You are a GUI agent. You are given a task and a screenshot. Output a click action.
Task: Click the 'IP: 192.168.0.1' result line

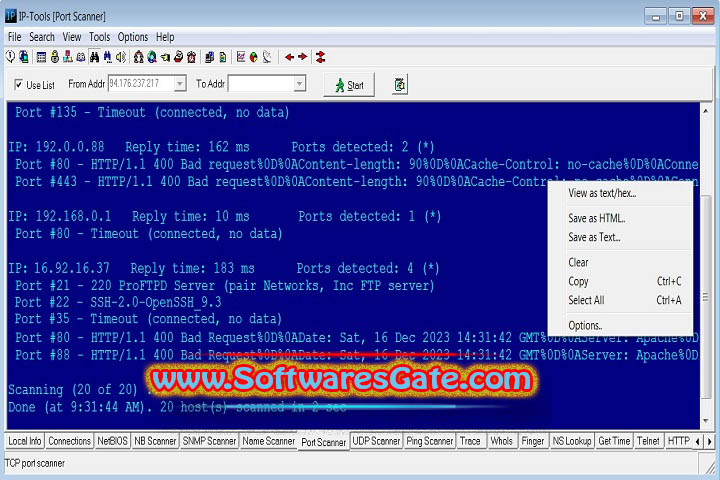(225, 216)
